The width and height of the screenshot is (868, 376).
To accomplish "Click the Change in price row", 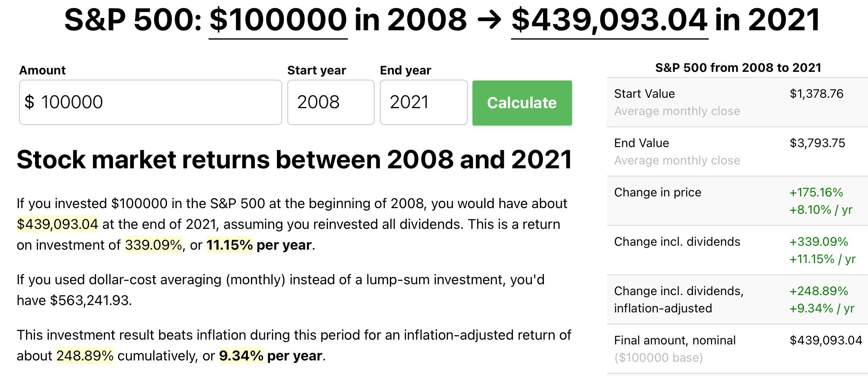I will tap(737, 201).
